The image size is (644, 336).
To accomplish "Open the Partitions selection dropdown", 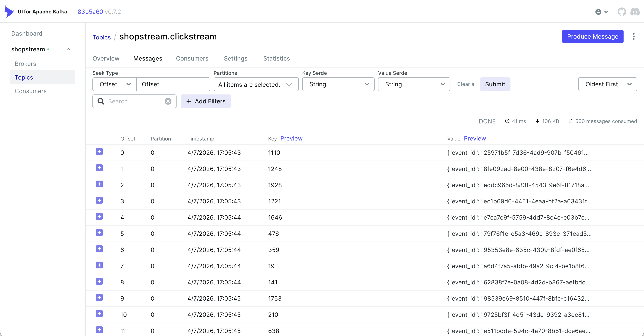I will [x=256, y=85].
